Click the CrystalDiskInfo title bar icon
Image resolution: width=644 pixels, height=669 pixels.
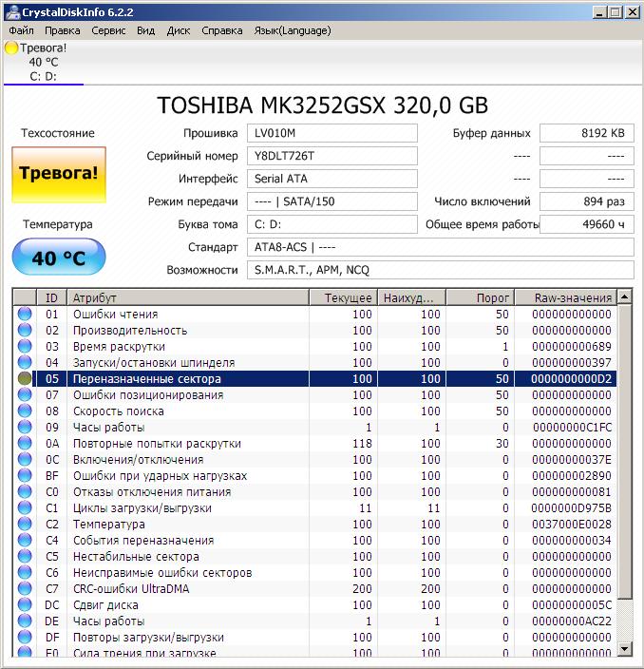click(12, 12)
